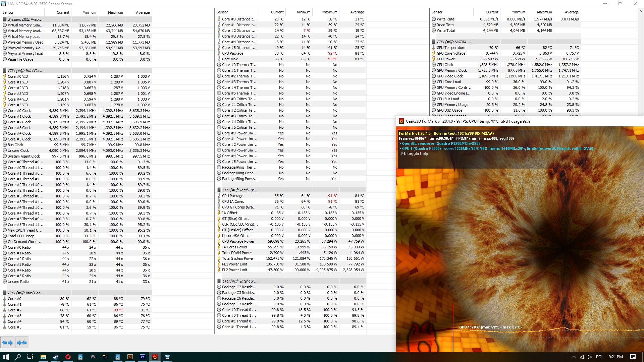Open Task View from the taskbar
Screen dimensions: 644x362
point(30,357)
